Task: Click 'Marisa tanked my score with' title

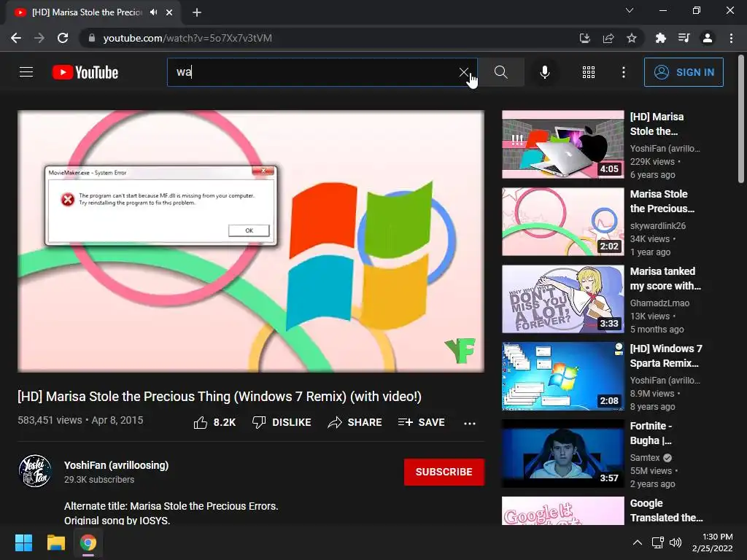Action: [665, 279]
